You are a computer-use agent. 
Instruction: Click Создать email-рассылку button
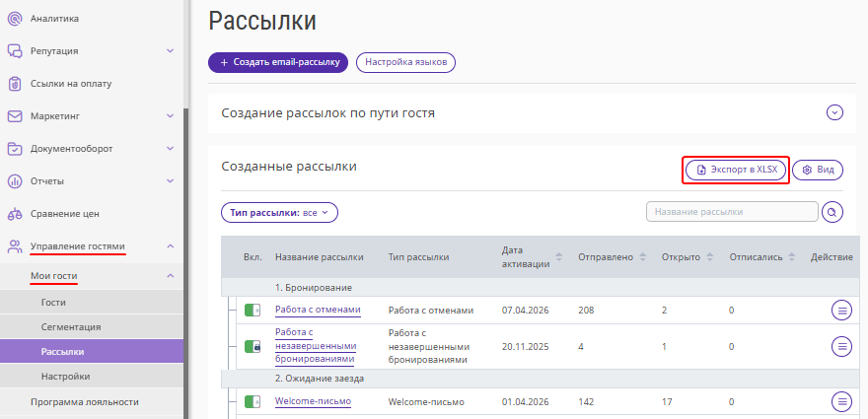coord(278,62)
